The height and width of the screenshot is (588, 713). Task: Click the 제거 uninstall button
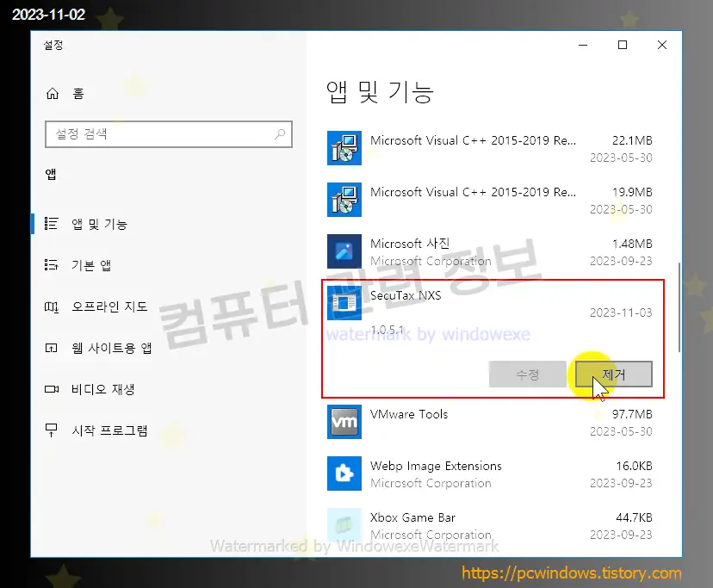pos(613,374)
